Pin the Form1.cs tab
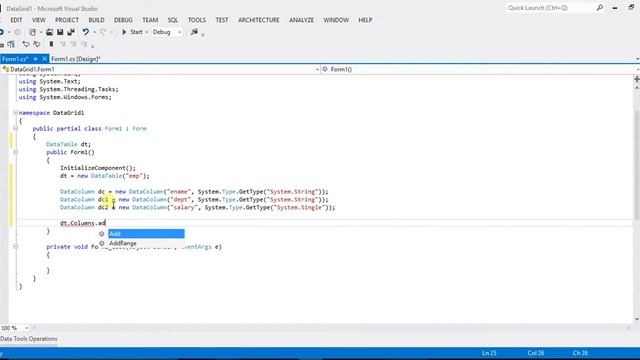 pos(36,59)
